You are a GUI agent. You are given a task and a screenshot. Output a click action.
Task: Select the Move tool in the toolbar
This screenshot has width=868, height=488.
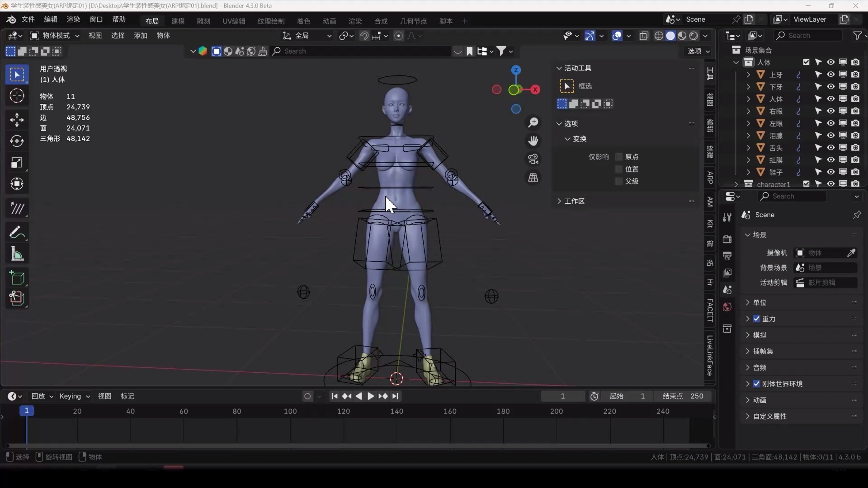tap(17, 120)
